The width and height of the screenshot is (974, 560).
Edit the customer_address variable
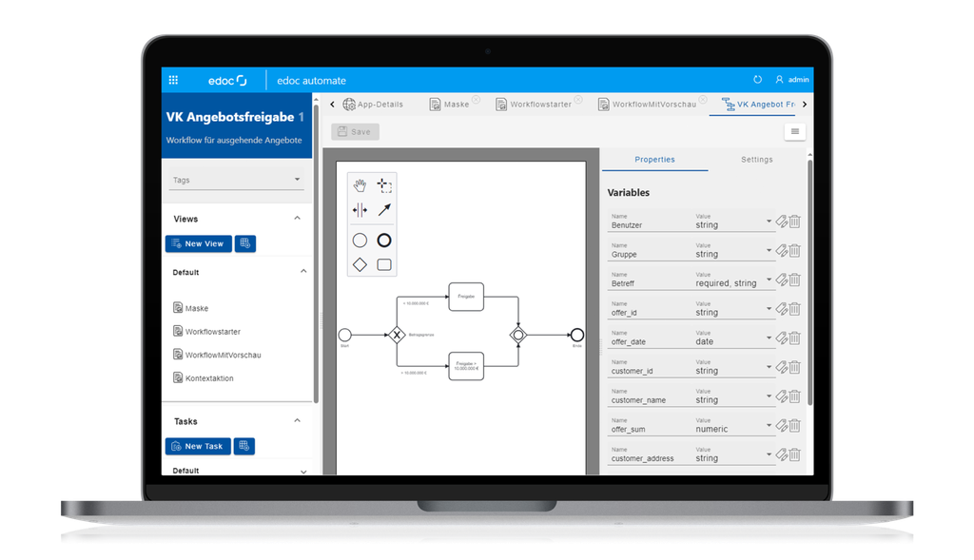tap(782, 455)
